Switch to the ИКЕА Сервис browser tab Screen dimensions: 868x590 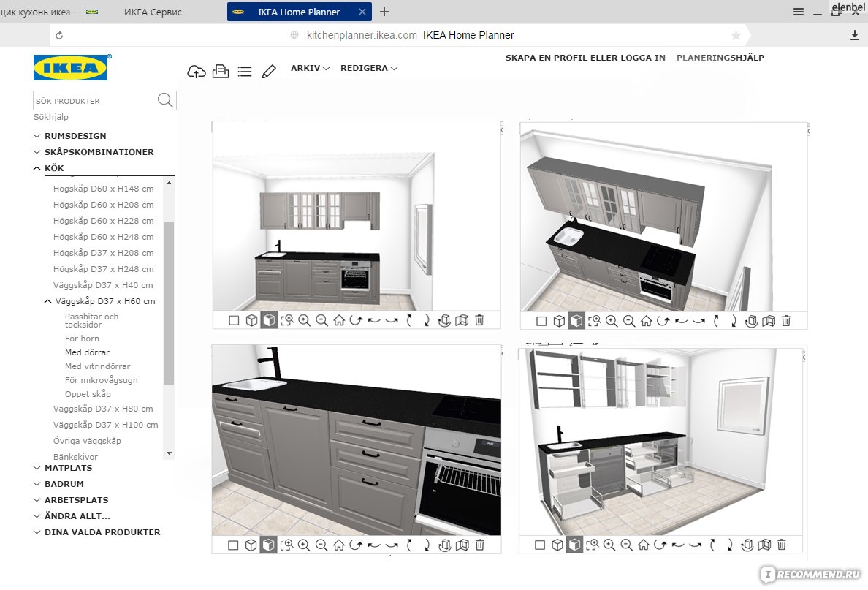tap(153, 12)
